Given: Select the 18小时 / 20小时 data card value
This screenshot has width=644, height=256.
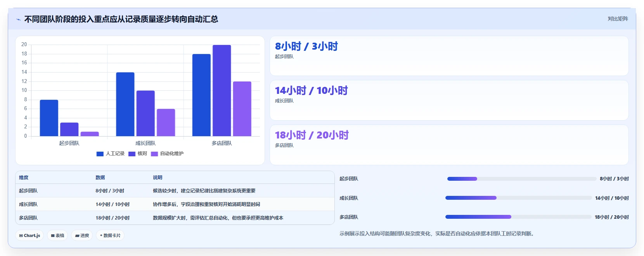Looking at the screenshot, I should click(312, 135).
